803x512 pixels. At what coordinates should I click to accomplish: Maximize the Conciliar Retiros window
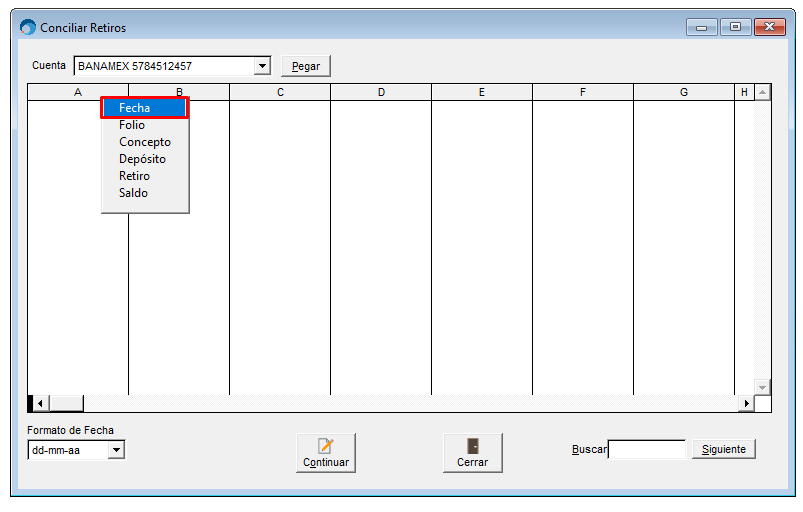(x=735, y=27)
